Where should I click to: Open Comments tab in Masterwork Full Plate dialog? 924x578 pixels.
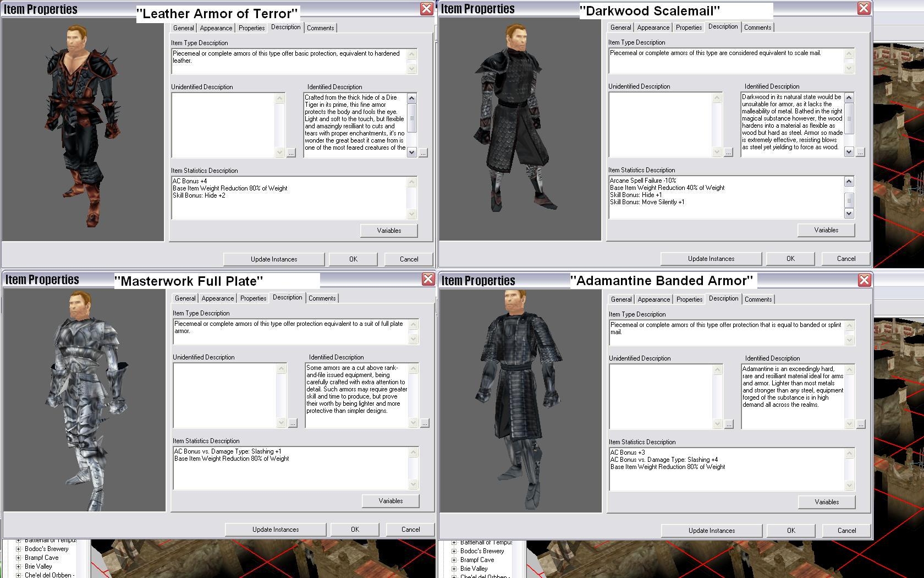[322, 298]
